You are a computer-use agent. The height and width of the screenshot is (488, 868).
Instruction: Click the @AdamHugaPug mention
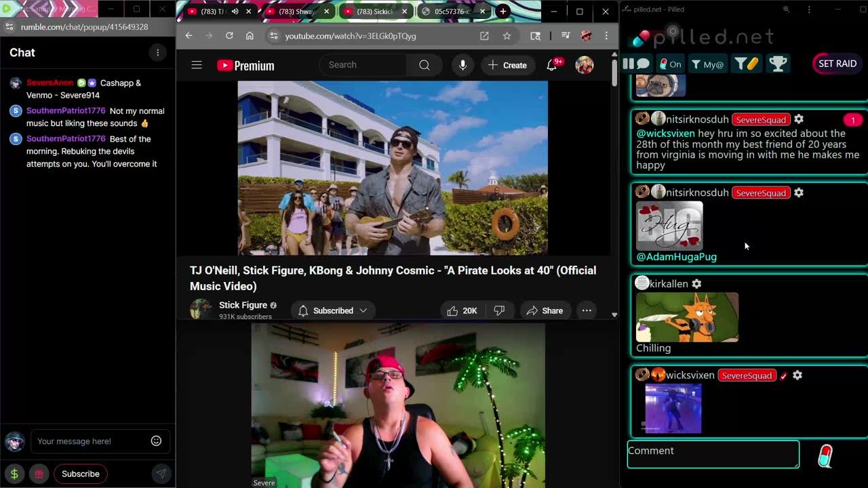coord(676,257)
